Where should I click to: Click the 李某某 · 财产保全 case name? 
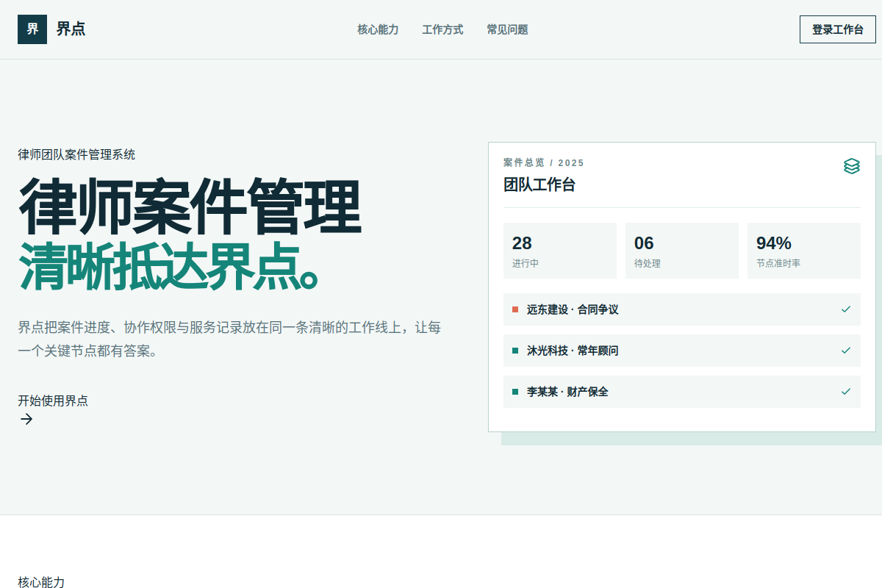[x=567, y=392]
